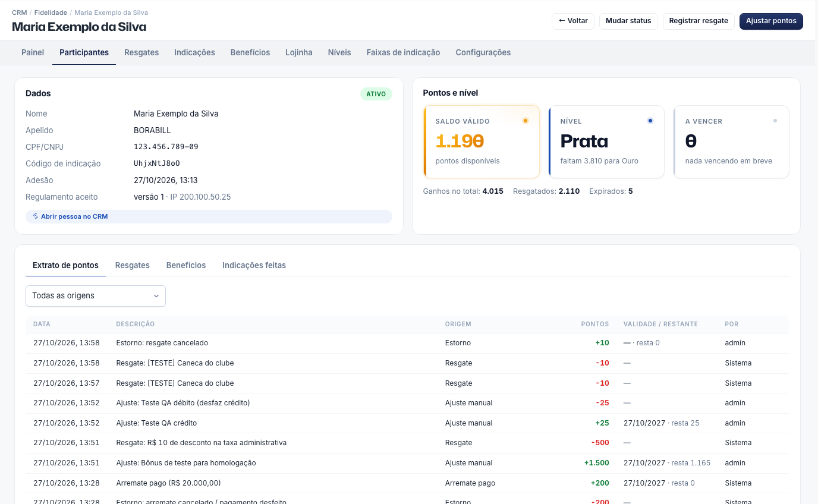This screenshot has width=818, height=504.
Task: Select the Extrato de pontos sub-tab
Action: tap(65, 265)
